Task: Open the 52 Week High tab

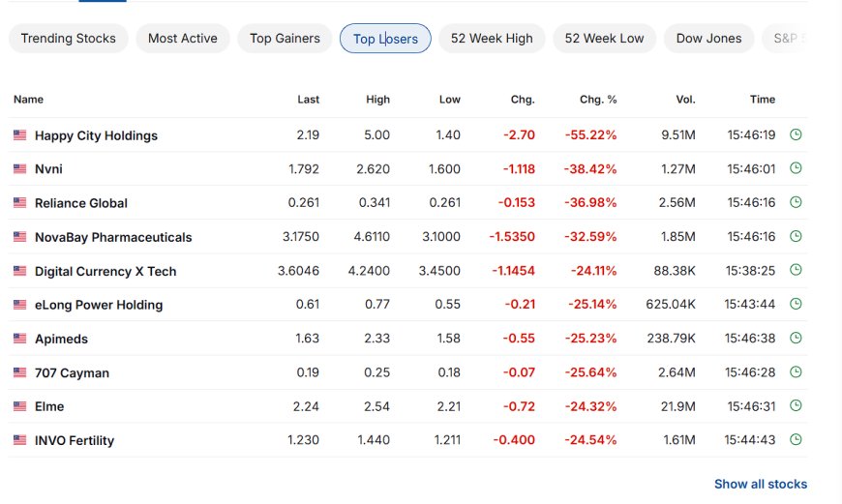Action: click(x=492, y=38)
